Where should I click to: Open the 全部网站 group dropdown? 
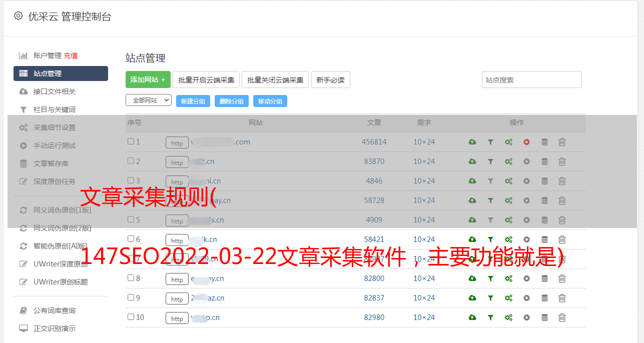(x=149, y=100)
